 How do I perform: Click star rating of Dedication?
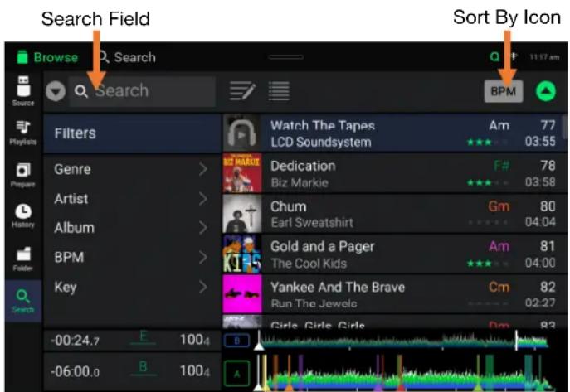click(488, 182)
